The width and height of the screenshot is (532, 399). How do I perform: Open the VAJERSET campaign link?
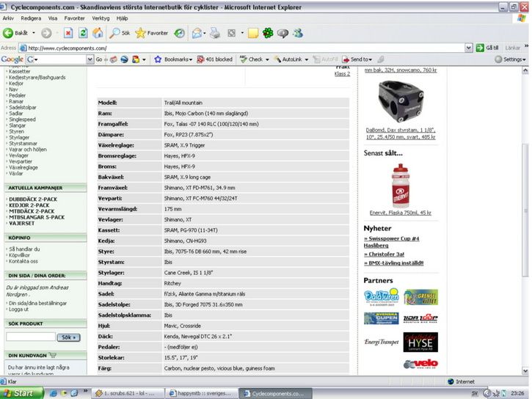[x=22, y=224]
